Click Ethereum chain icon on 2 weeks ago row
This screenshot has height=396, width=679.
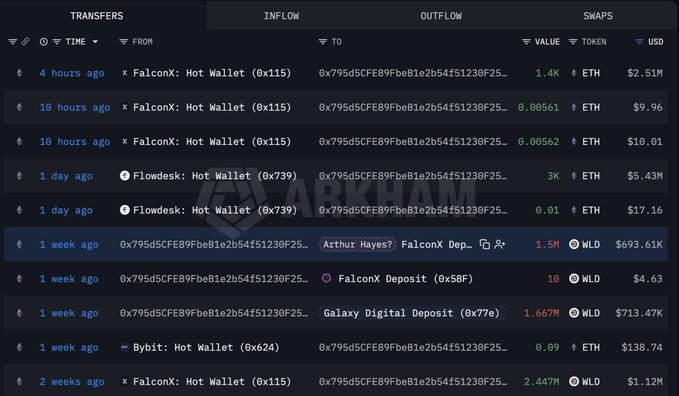19,382
